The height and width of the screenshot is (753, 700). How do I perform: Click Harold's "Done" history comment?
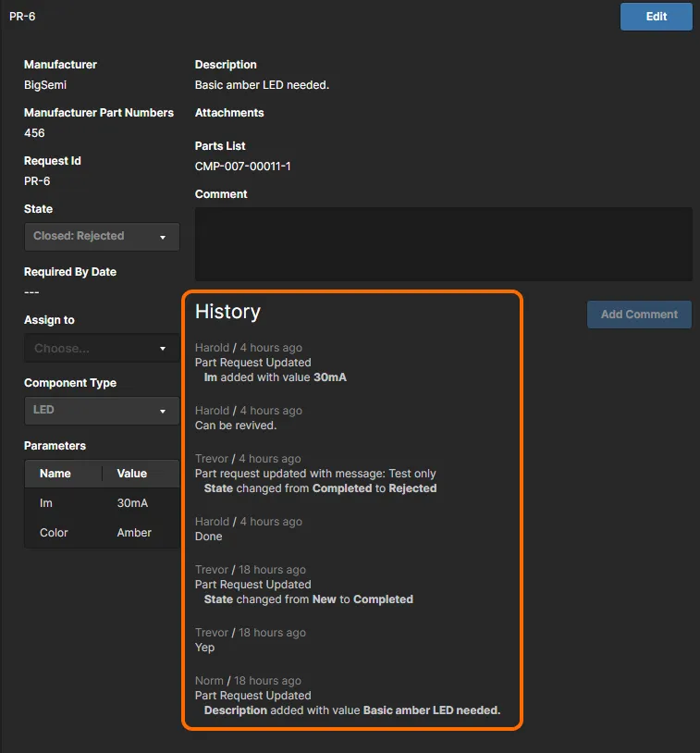209,537
